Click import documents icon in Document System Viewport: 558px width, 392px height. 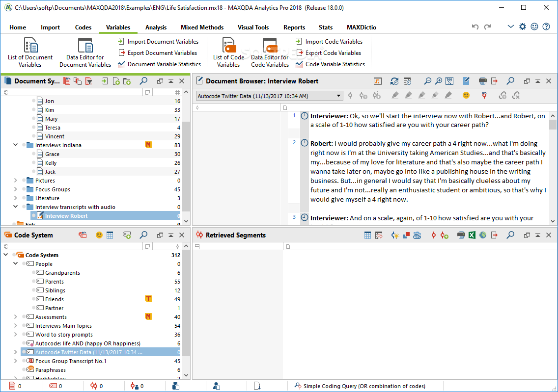pos(104,81)
